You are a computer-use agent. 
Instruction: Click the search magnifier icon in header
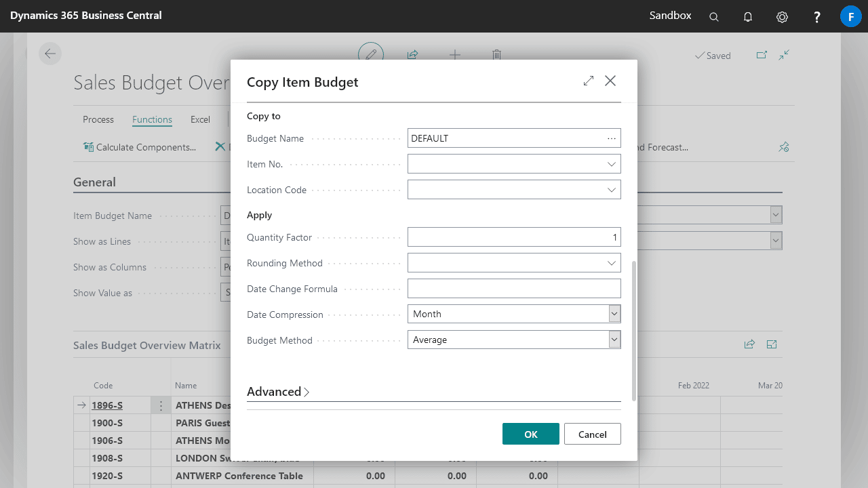(713, 17)
